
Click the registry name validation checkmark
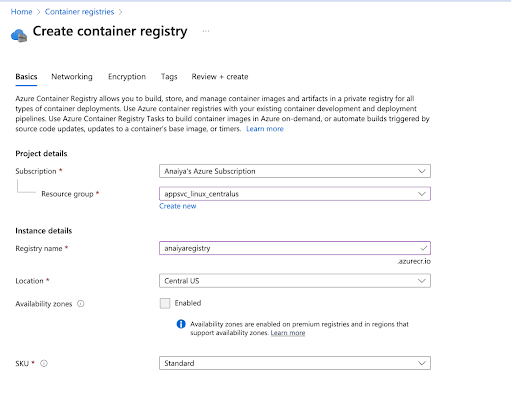[x=423, y=248]
